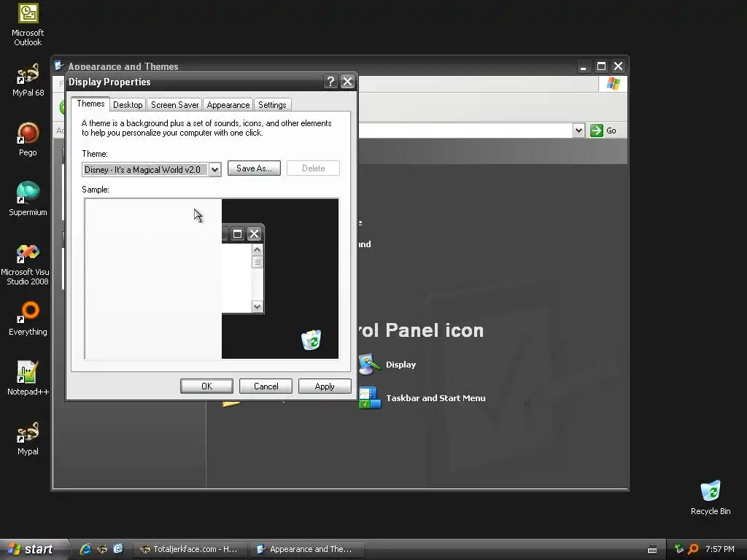This screenshot has height=560, width=747.
Task: Launch Internet Explorer from Quick Launch
Action: point(85,549)
